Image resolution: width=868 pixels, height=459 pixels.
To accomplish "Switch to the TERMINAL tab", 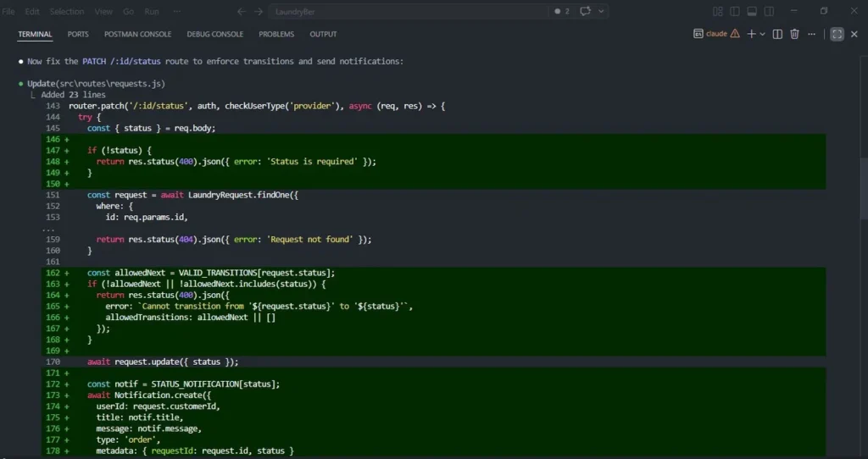I will click(35, 34).
